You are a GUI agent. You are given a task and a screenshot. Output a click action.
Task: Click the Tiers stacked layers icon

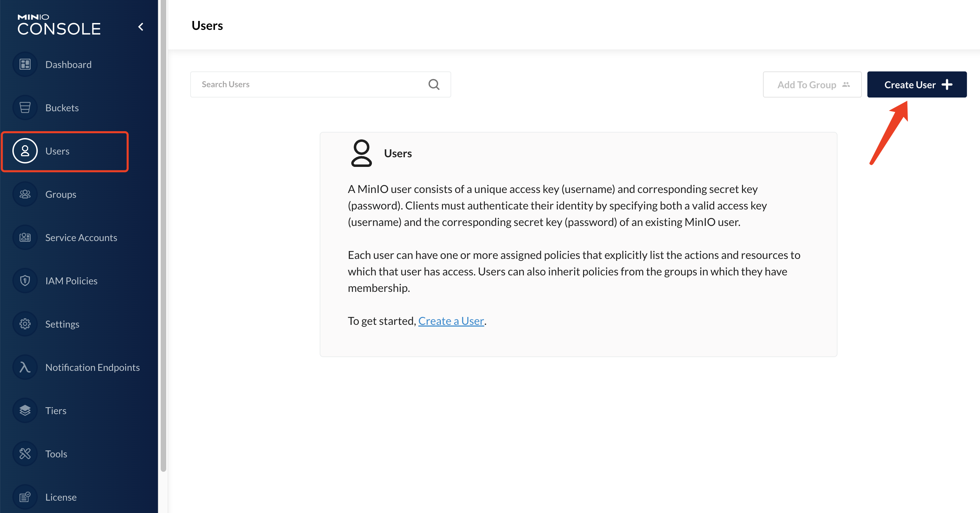coord(24,410)
